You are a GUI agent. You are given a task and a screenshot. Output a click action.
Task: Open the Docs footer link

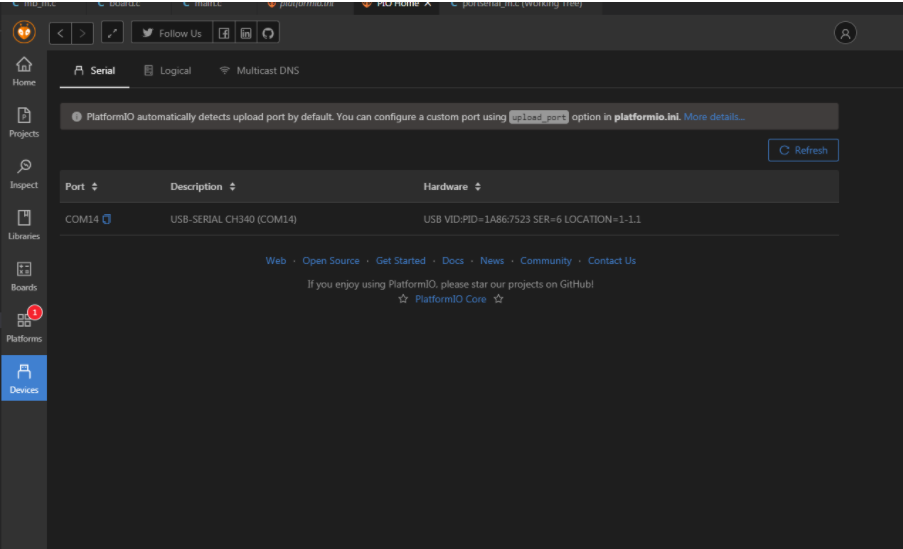coord(453,260)
